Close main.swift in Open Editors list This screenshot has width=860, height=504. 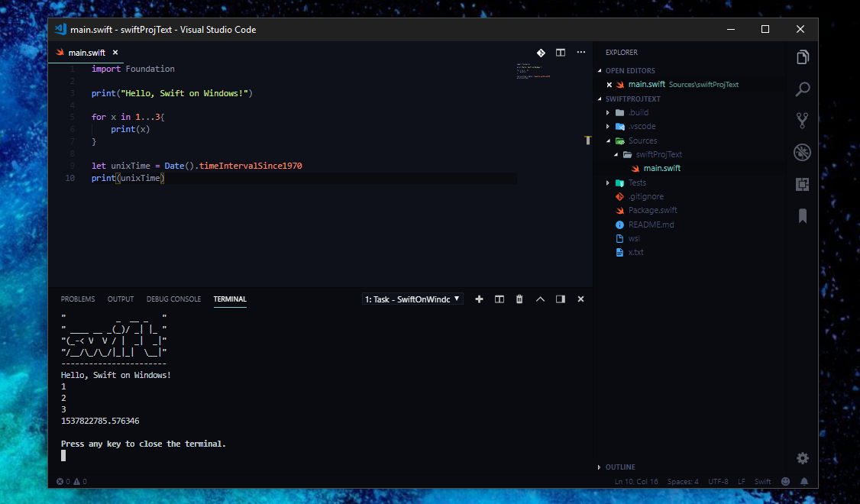(609, 85)
